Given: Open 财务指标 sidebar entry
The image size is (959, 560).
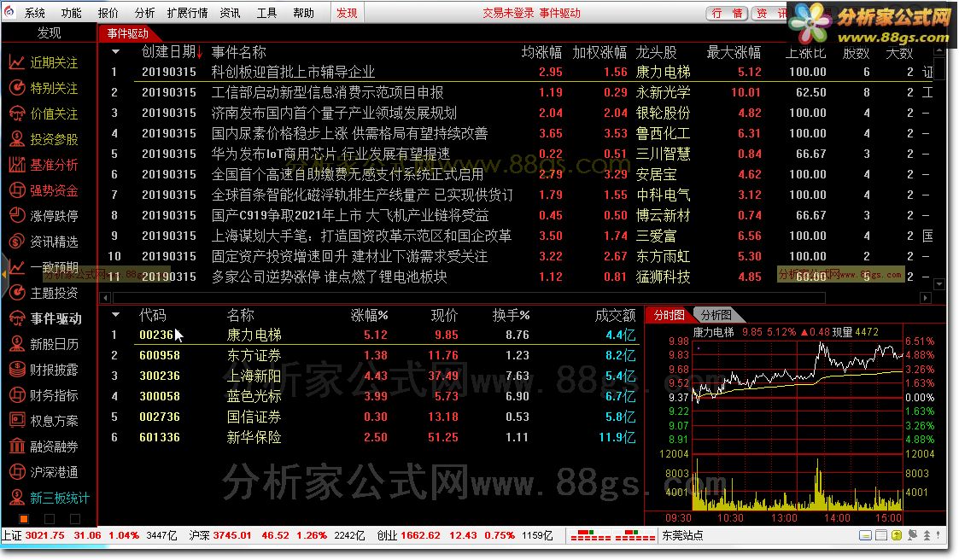Looking at the screenshot, I should pos(44,395).
